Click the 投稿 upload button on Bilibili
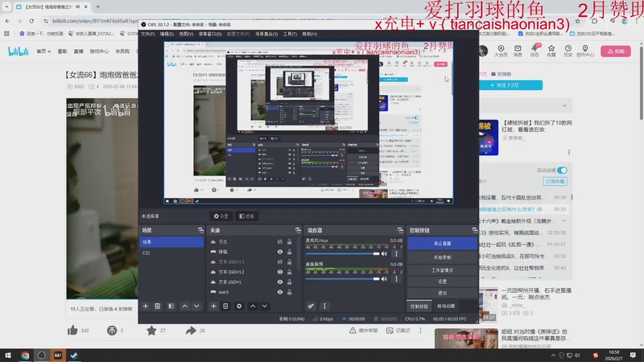Image resolution: width=644 pixels, height=362 pixels. pyautogui.click(x=616, y=51)
